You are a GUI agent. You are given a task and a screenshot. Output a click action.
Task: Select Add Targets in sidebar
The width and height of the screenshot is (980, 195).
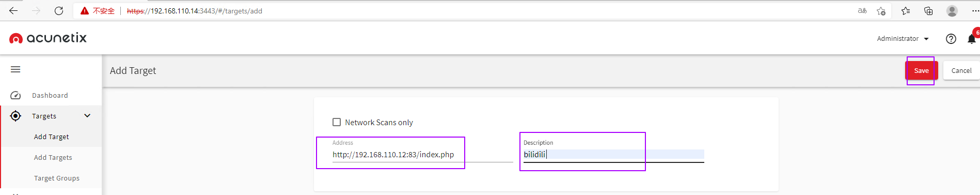tap(53, 157)
